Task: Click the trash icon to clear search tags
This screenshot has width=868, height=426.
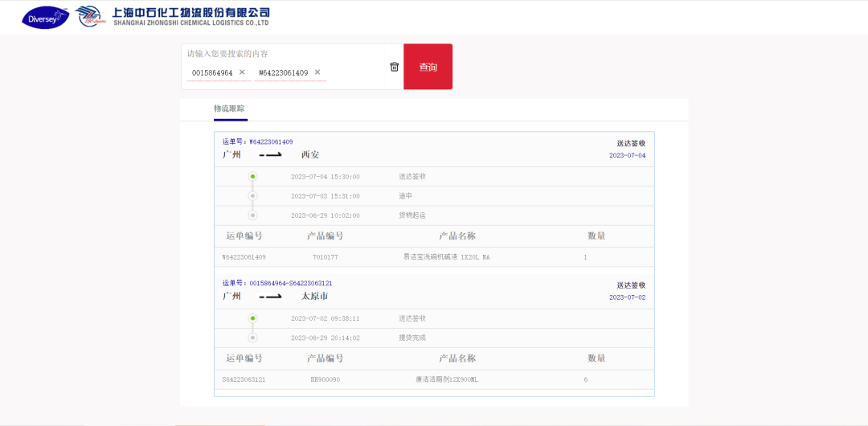Action: [394, 67]
